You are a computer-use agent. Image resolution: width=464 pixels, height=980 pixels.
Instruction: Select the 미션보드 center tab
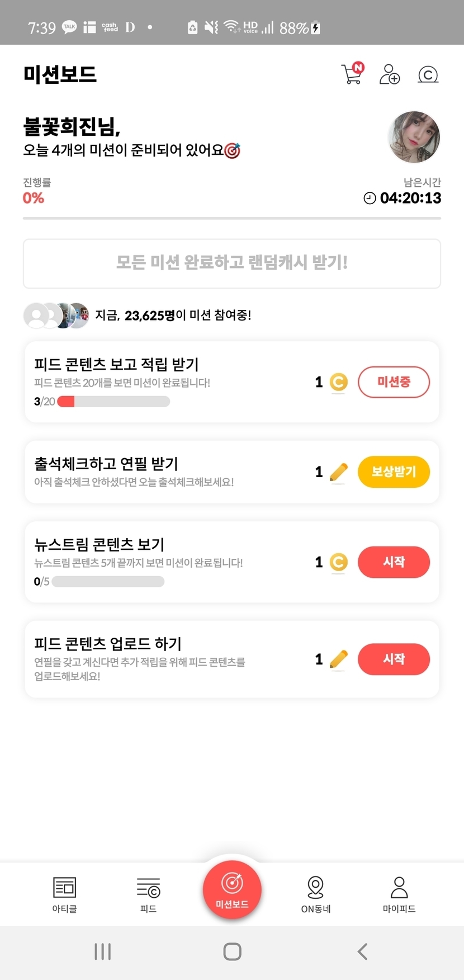(x=232, y=889)
